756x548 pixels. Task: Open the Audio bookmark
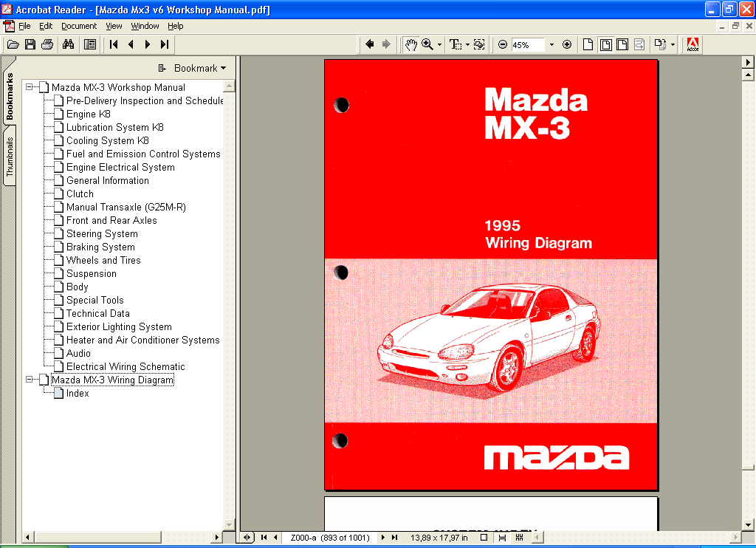coord(78,353)
